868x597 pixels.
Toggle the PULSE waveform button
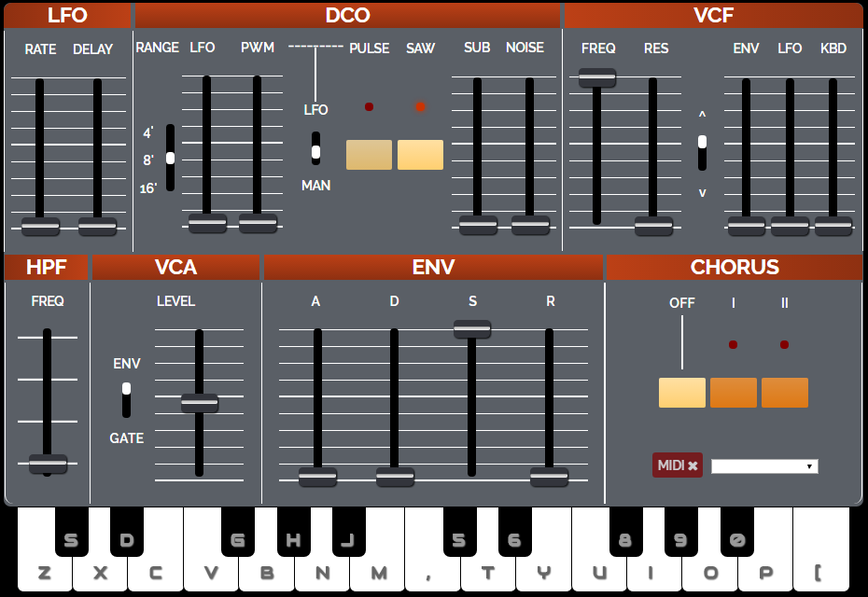tap(370, 155)
